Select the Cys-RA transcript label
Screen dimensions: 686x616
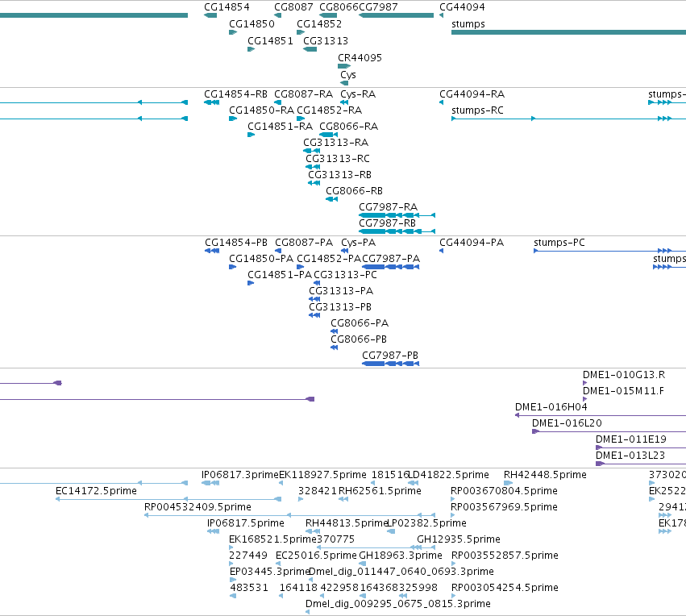[358, 94]
